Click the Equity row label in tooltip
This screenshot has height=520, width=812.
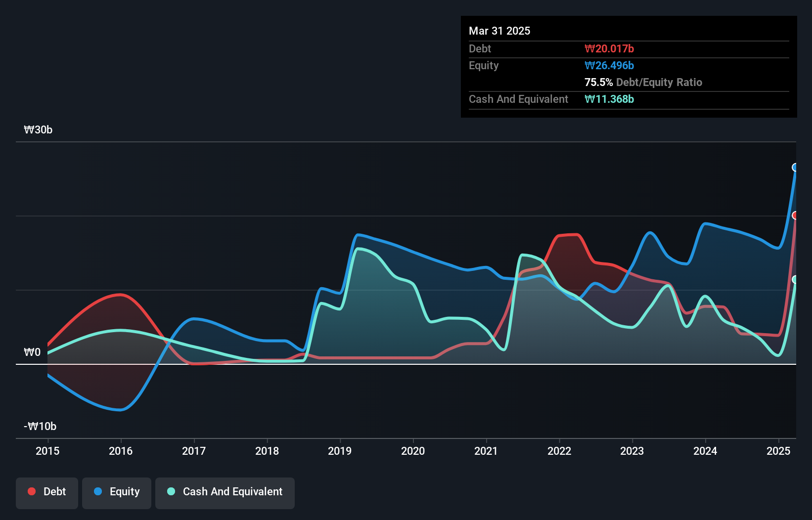click(484, 65)
